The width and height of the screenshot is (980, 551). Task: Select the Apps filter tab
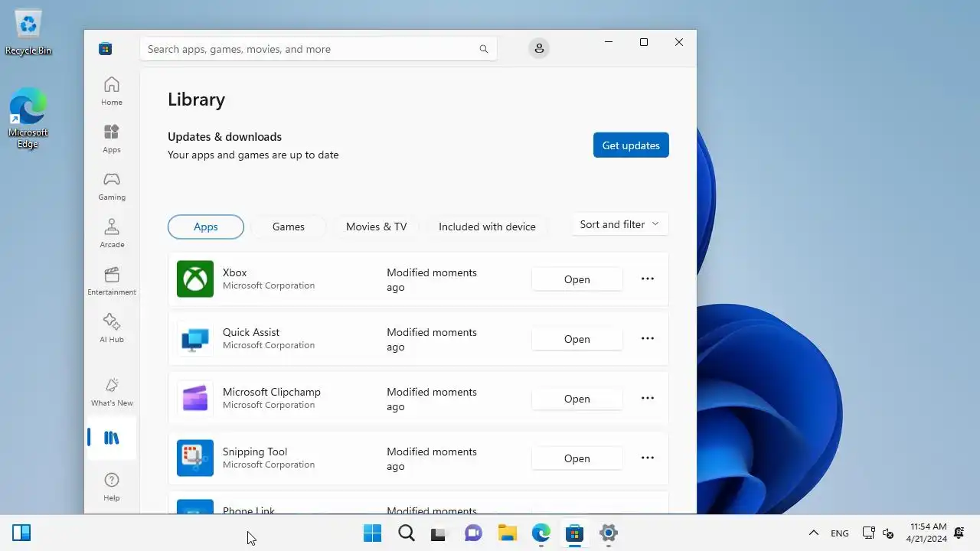coord(206,227)
